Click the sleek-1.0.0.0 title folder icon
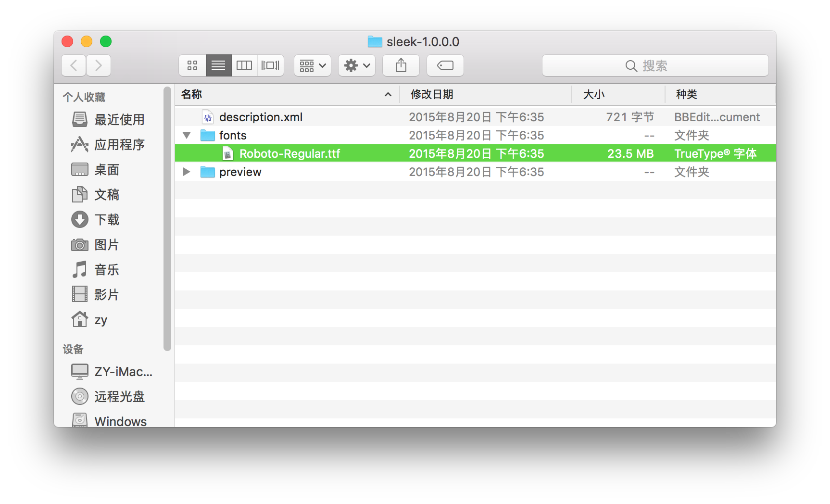 375,41
